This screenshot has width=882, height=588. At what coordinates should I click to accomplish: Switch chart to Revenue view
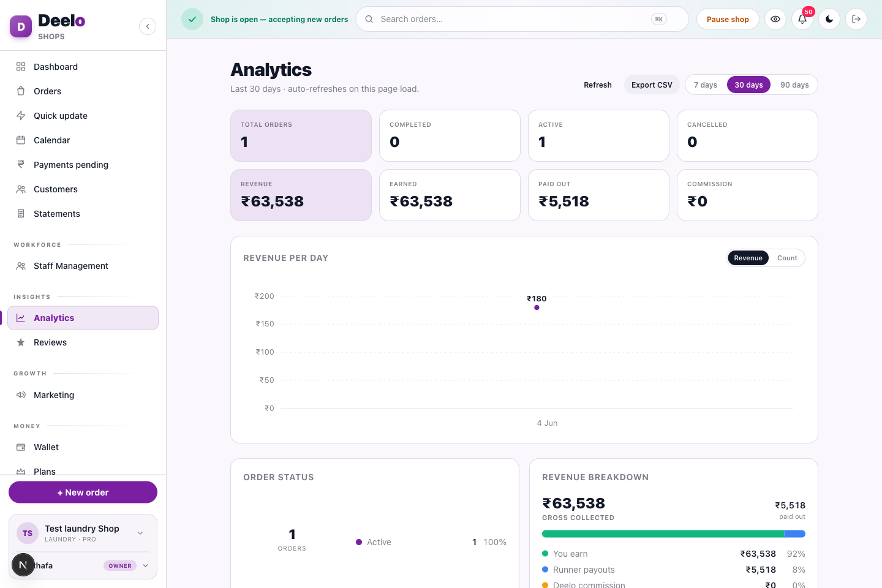point(748,258)
